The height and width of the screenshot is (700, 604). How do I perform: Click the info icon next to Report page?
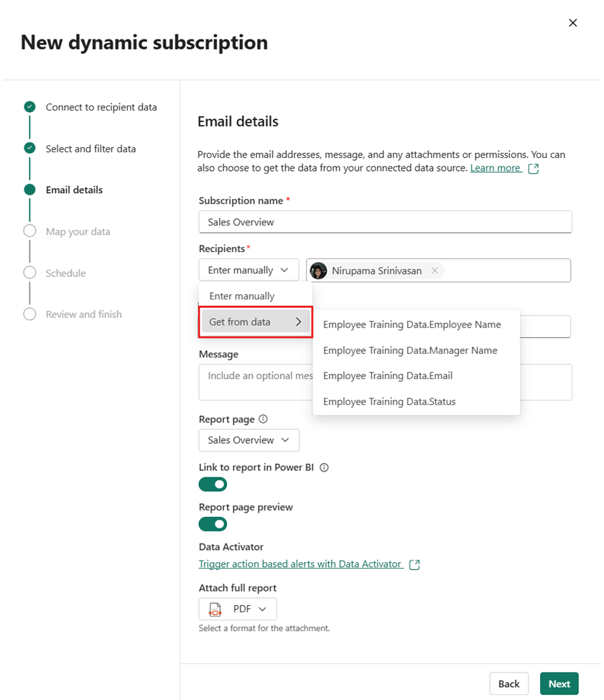tap(264, 419)
